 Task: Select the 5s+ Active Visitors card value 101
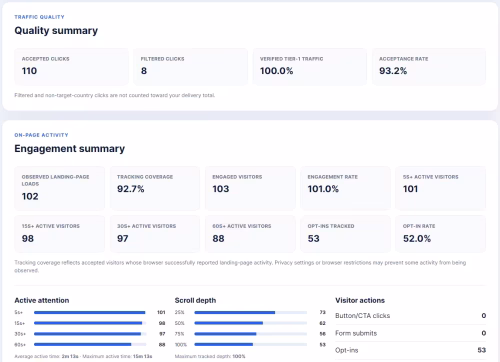[410, 189]
